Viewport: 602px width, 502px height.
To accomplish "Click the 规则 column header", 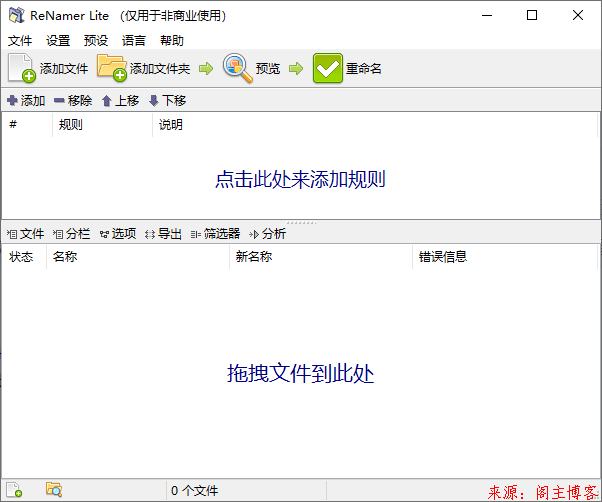I will (103, 124).
